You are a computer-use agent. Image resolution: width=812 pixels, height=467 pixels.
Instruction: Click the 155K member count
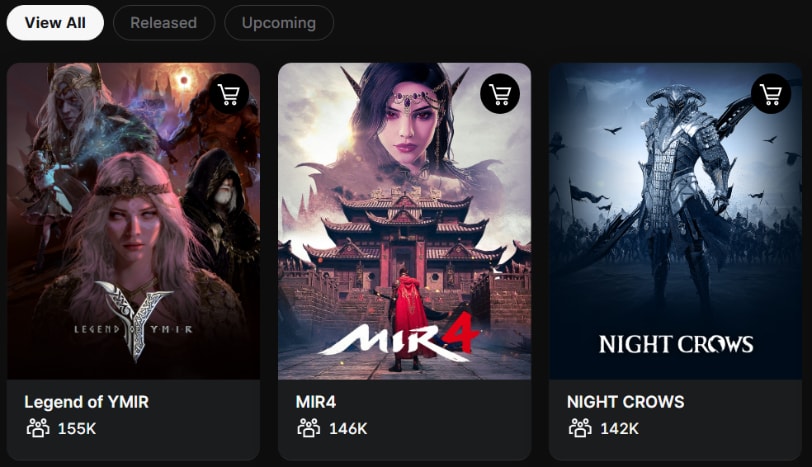click(x=77, y=429)
